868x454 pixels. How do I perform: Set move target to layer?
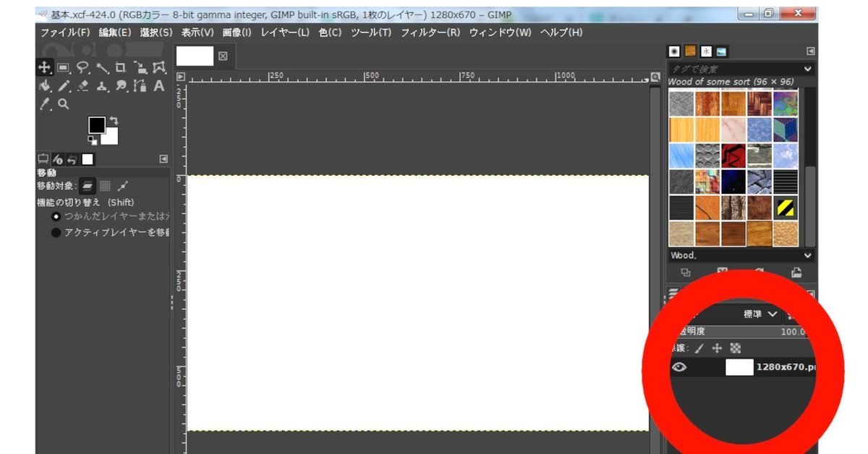87,186
